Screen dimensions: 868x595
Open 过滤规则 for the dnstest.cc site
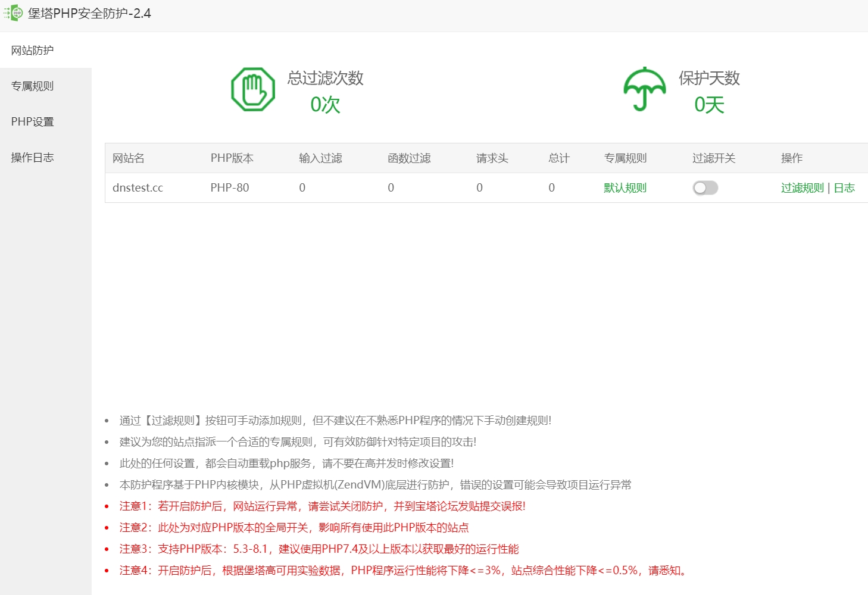click(801, 187)
